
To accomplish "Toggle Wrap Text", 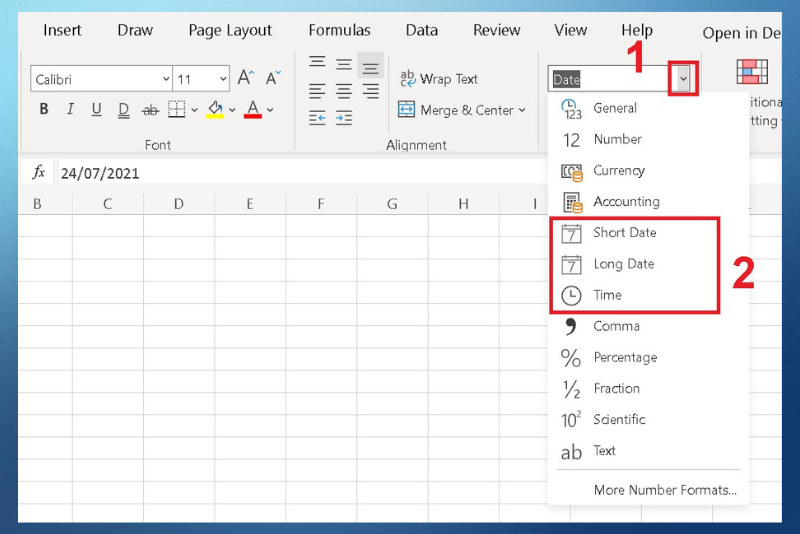I will tap(439, 79).
